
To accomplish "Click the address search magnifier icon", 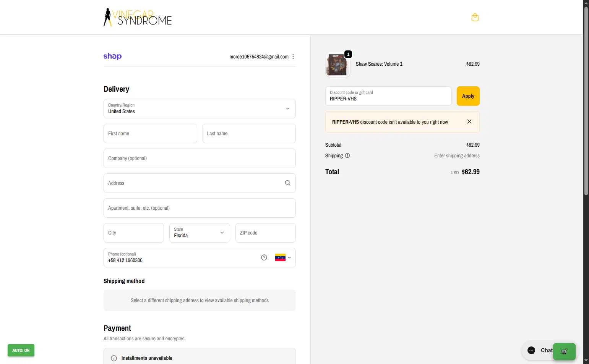I will click(288, 183).
